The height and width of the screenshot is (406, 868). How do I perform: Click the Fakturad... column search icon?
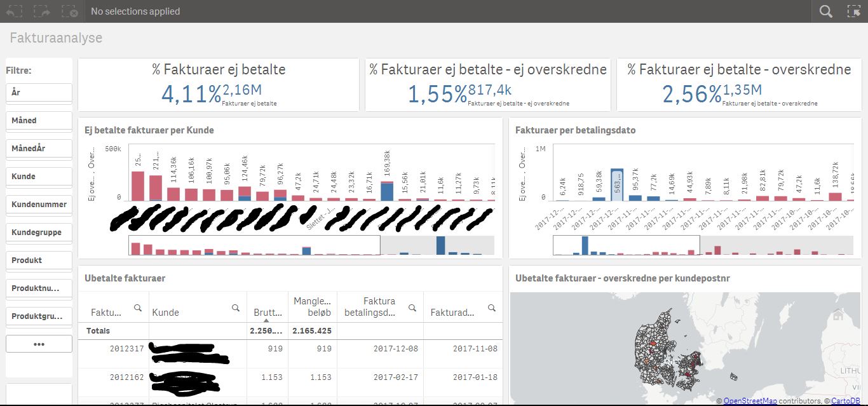[491, 308]
